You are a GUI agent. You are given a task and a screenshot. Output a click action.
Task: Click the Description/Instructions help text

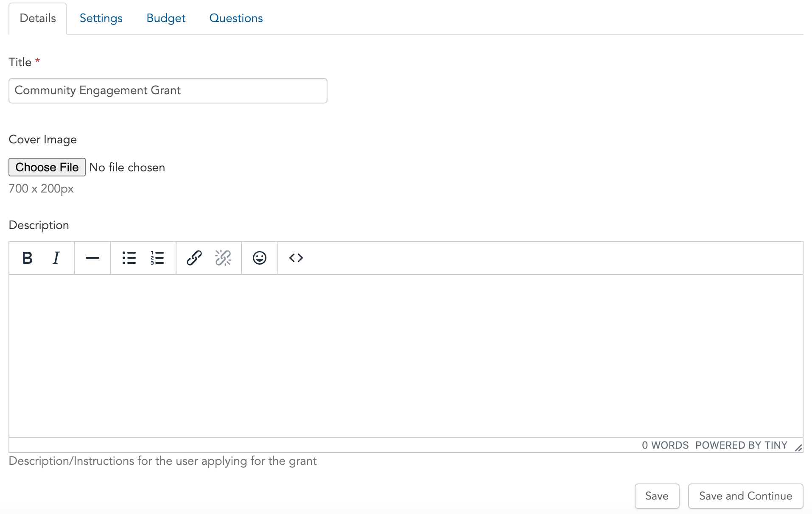pyautogui.click(x=162, y=461)
